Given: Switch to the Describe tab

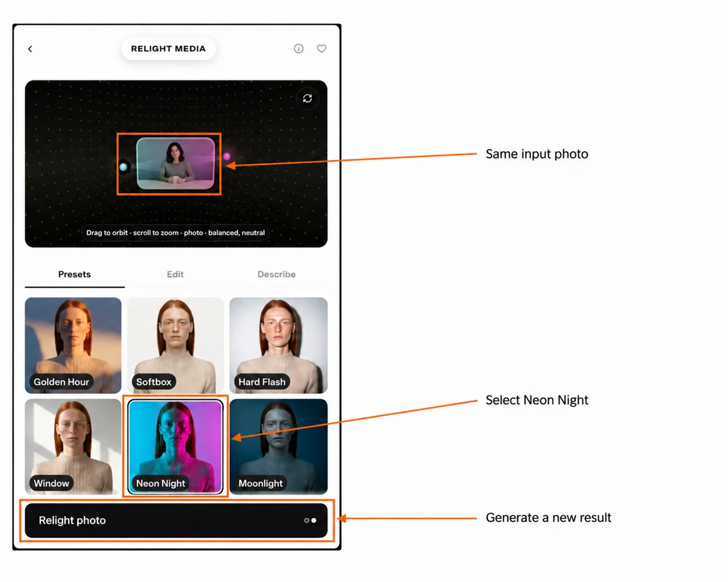Looking at the screenshot, I should 276,275.
